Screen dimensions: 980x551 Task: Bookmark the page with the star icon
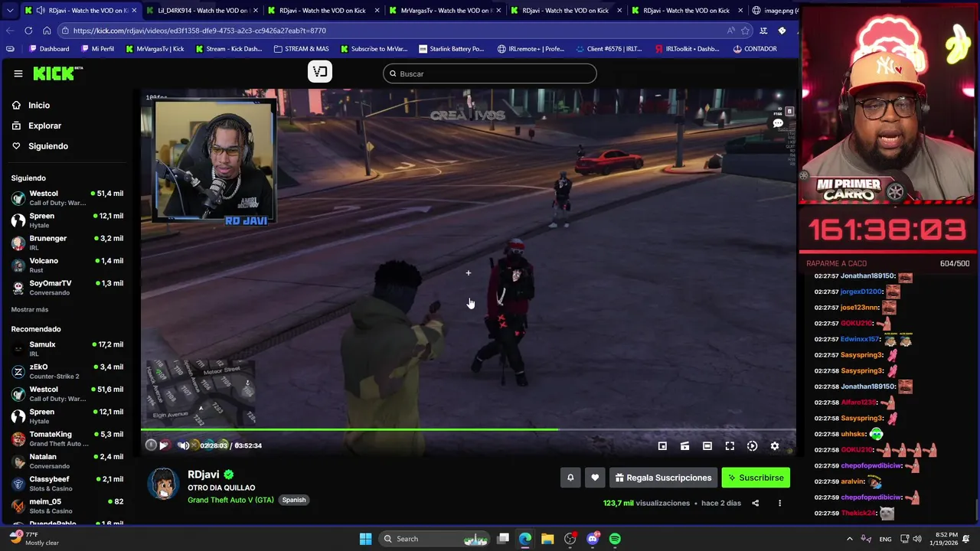pos(745,31)
